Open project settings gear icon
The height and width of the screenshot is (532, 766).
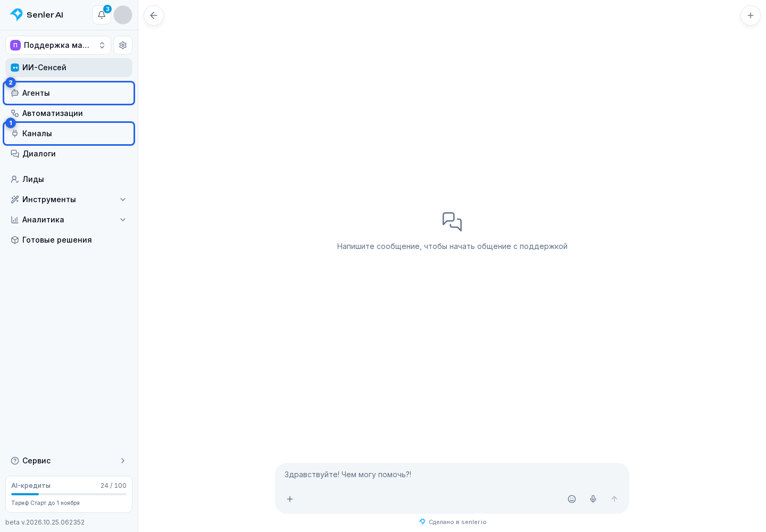123,45
